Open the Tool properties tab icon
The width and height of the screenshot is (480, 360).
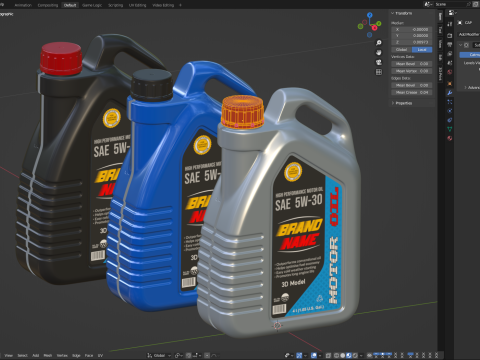pos(450,24)
